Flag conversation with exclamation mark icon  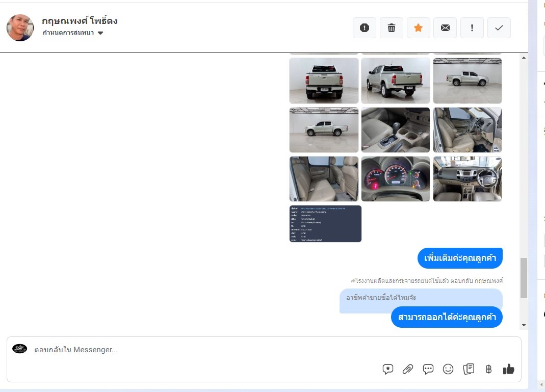coord(472,28)
